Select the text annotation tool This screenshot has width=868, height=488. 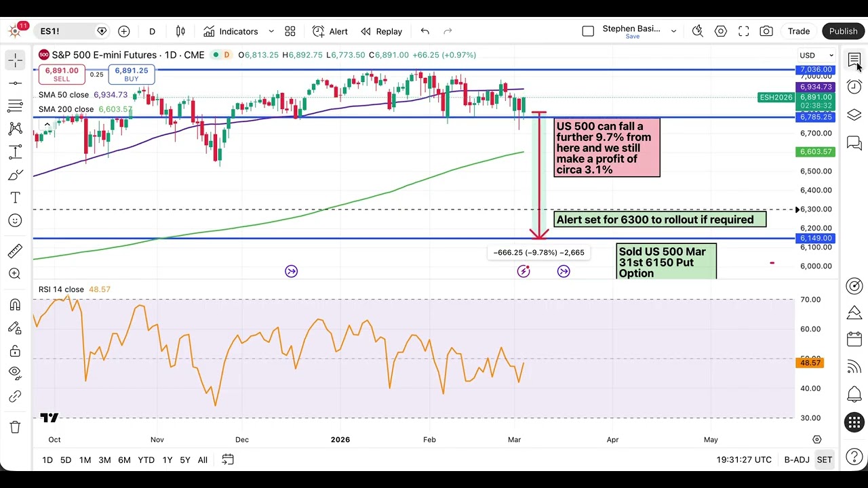point(15,198)
